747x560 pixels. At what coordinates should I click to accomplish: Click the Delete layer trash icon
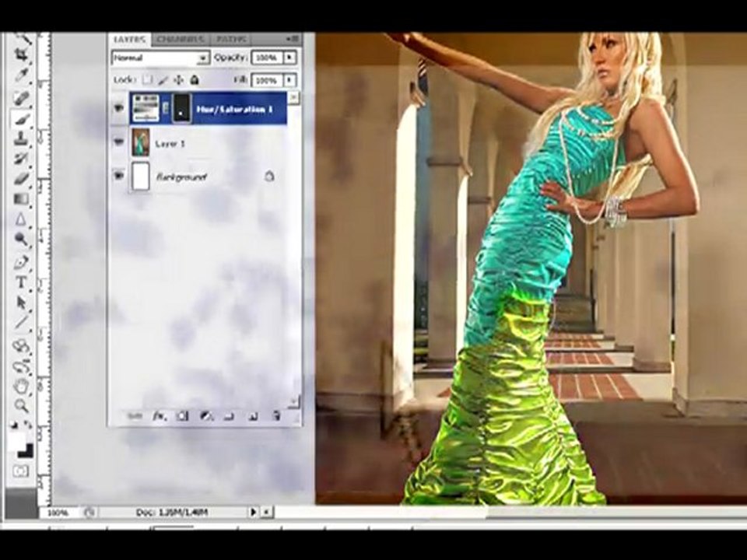275,417
